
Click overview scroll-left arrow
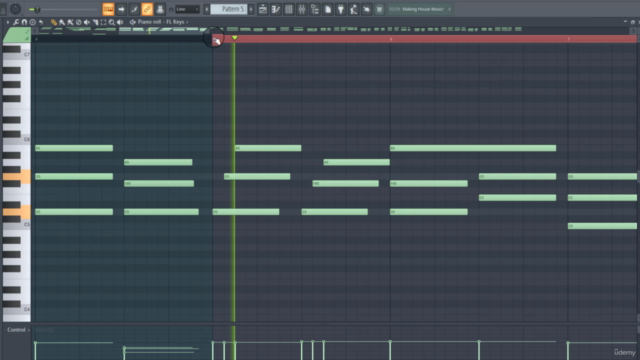36,31
